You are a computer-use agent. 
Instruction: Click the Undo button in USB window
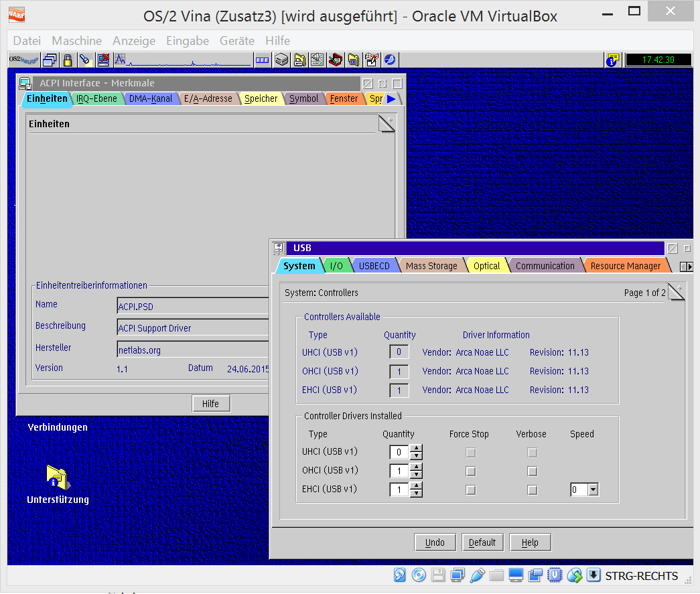tap(435, 542)
